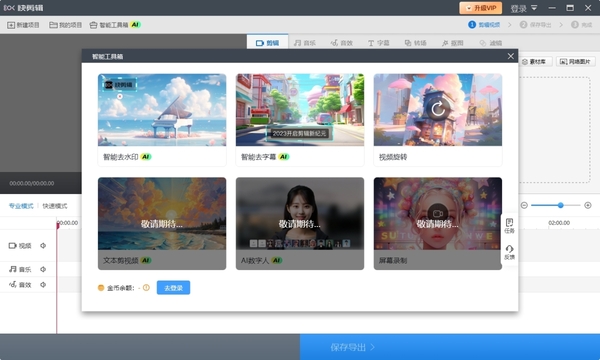Click the timeline playhead marker at 00:00.00
This screenshot has height=360, width=600.
[x=58, y=225]
